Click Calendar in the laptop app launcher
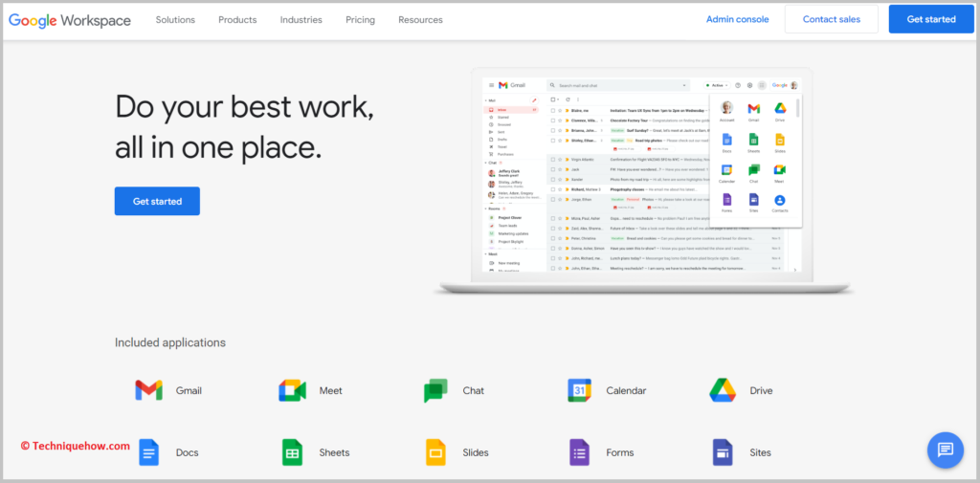Screen dimensions: 980x483 point(726,170)
